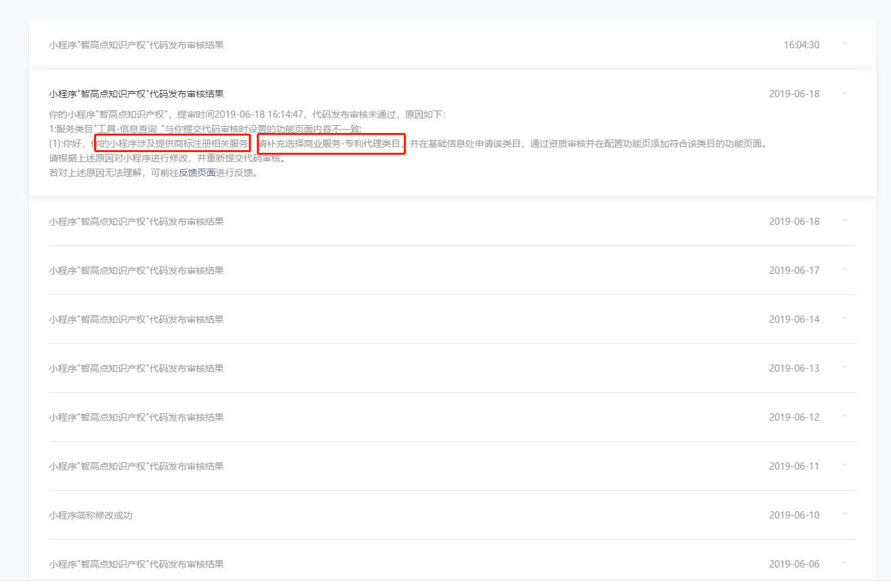This screenshot has width=891, height=588.
Task: Click the 2019-06-14 message title
Action: (136, 319)
